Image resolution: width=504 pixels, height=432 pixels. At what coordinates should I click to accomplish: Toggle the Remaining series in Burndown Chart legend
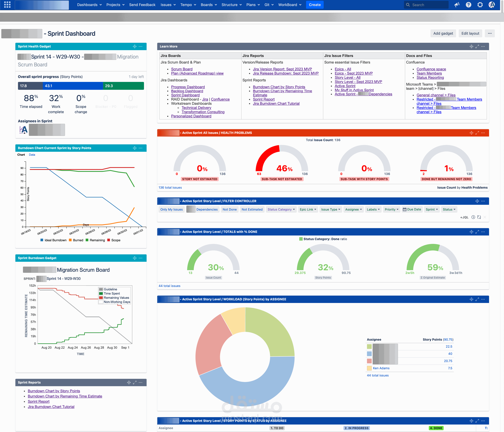pos(95,240)
